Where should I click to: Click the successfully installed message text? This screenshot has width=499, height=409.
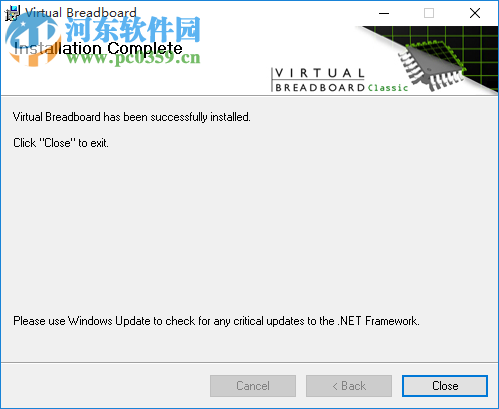(x=132, y=117)
